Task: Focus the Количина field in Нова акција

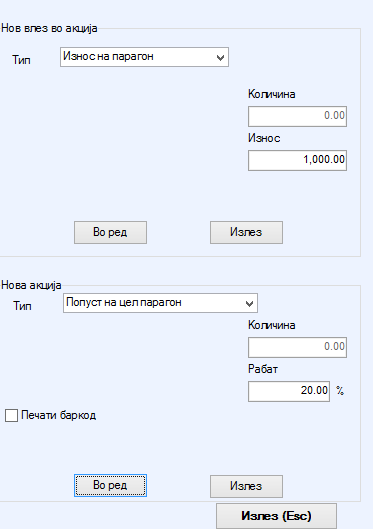Action: click(x=297, y=347)
